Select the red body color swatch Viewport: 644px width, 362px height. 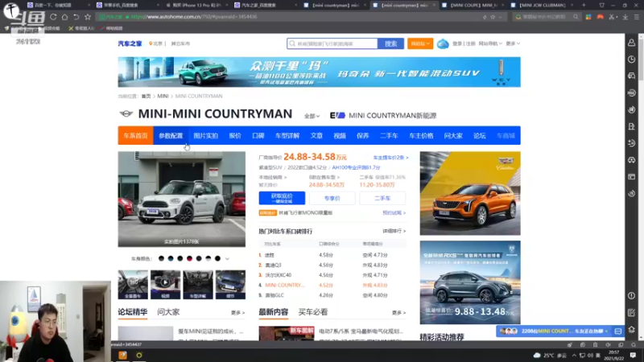189,258
